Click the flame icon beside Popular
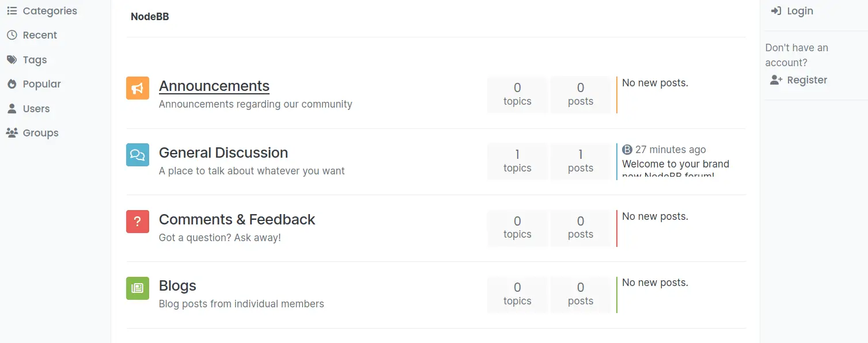 12,84
